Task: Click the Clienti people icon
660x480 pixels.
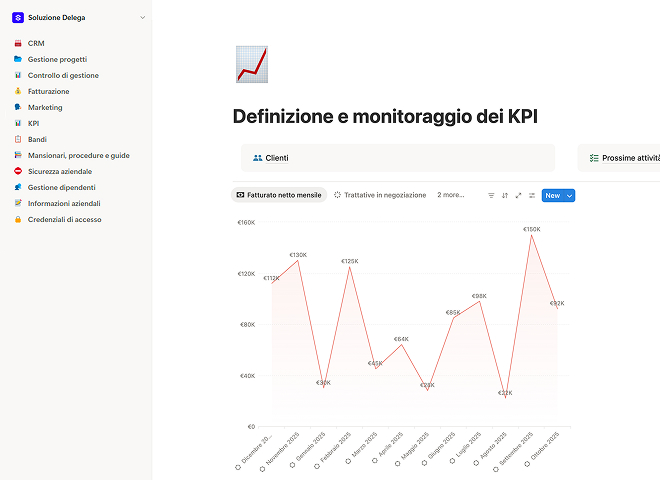Action: tap(258, 158)
